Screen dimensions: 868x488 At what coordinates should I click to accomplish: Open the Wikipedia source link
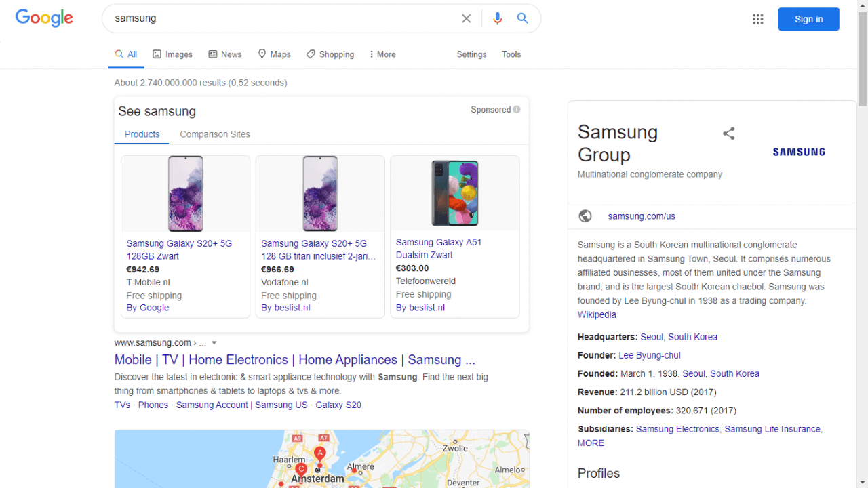point(597,314)
